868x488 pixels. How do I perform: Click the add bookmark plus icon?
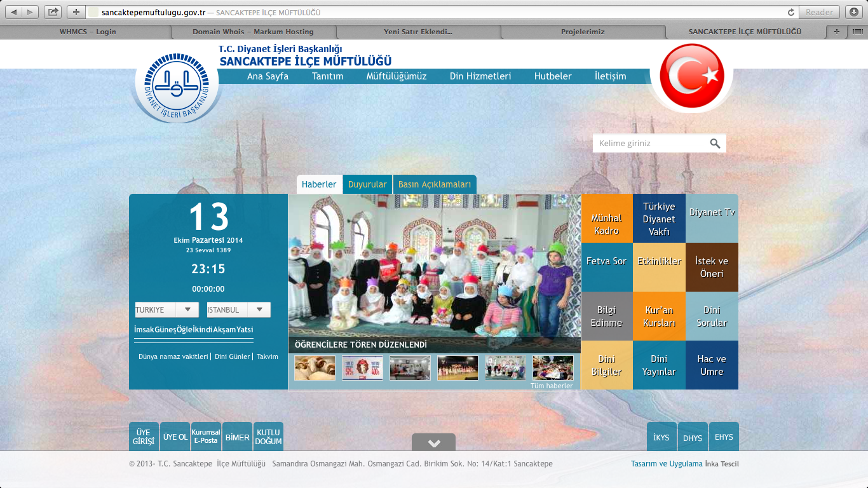tap(76, 12)
